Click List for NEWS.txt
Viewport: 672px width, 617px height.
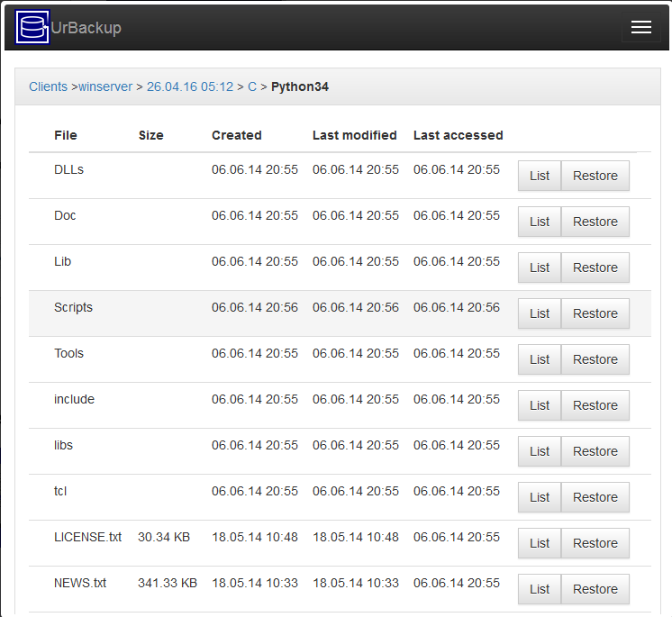coord(540,589)
